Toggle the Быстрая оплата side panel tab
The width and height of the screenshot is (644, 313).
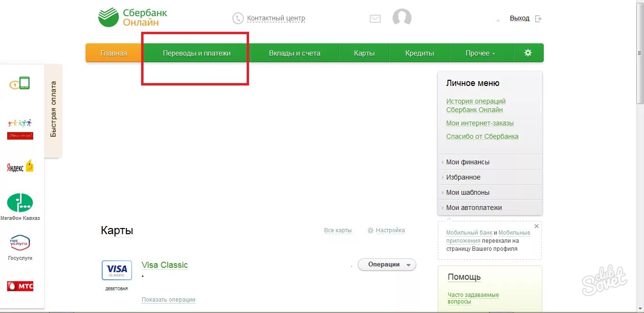pyautogui.click(x=53, y=110)
